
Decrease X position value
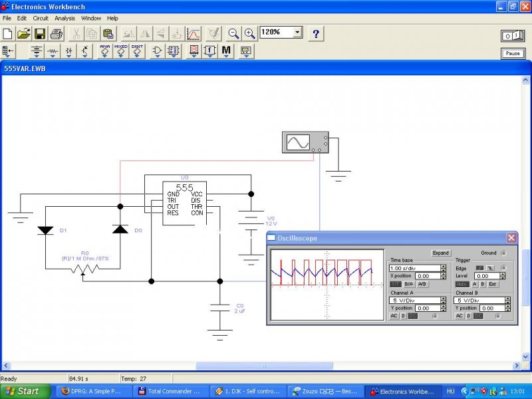(444, 277)
